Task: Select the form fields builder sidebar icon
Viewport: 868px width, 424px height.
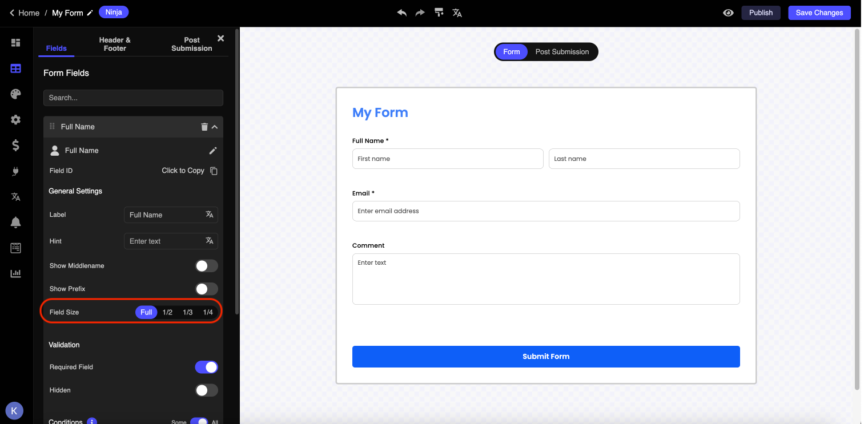Action: click(15, 68)
